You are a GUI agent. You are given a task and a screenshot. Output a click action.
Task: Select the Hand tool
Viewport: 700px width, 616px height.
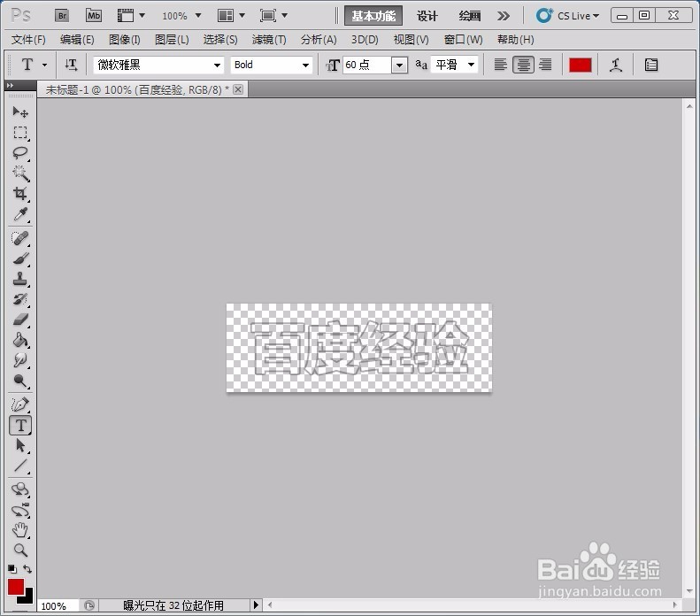click(20, 530)
